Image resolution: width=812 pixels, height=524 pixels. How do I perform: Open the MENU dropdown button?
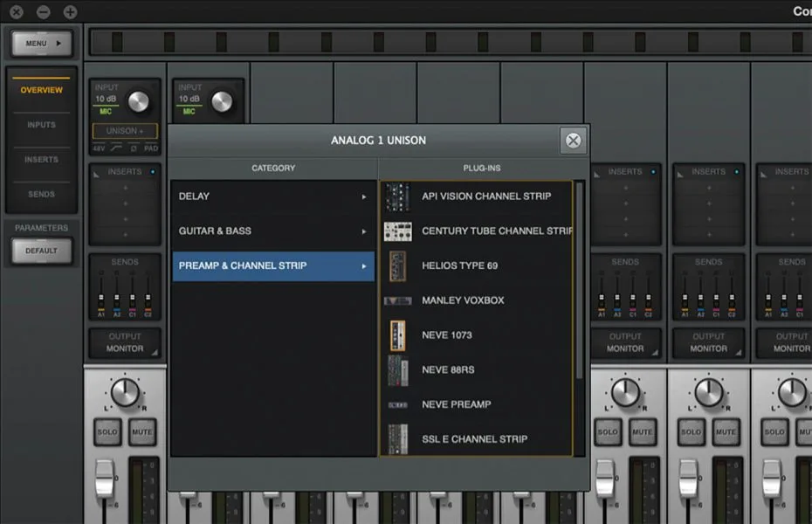(42, 44)
